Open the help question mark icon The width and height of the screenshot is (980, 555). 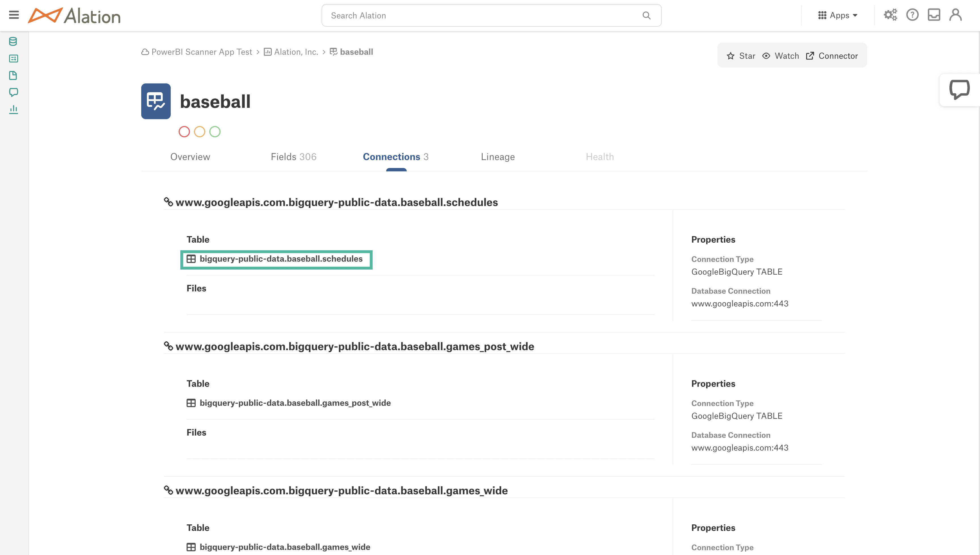(x=912, y=15)
